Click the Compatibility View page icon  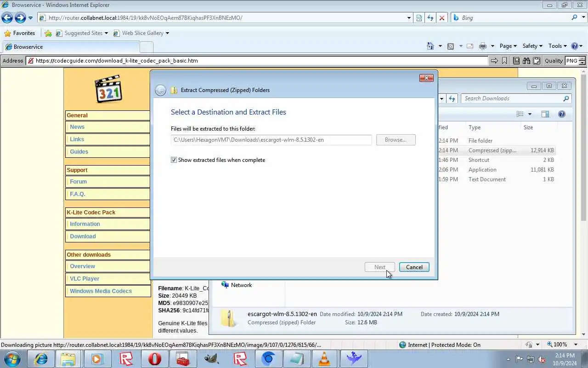coord(419,18)
